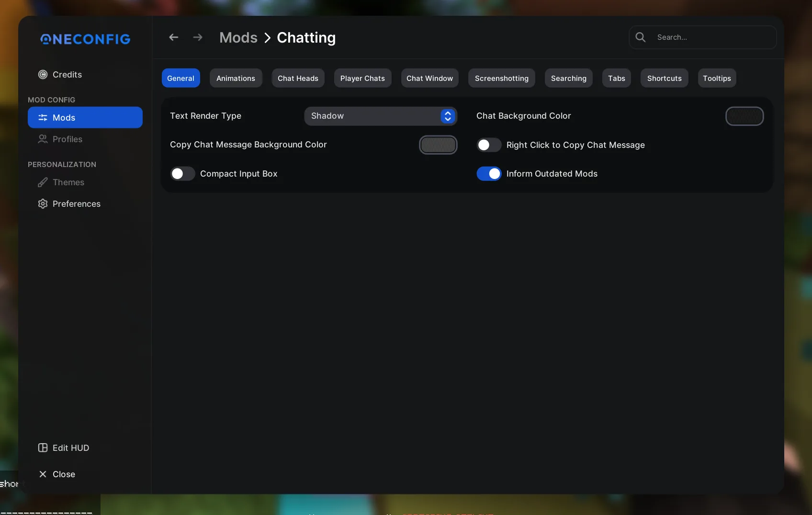Viewport: 812px width, 515px height.
Task: Enable Right Click to Copy Chat Message
Action: pyautogui.click(x=489, y=145)
